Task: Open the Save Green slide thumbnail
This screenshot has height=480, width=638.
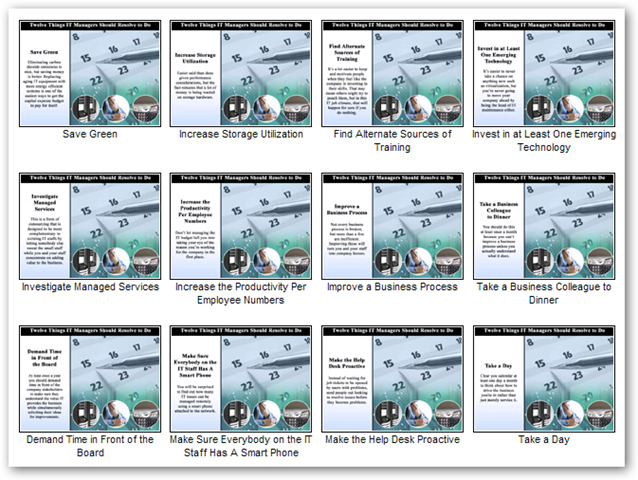Action: tap(88, 71)
